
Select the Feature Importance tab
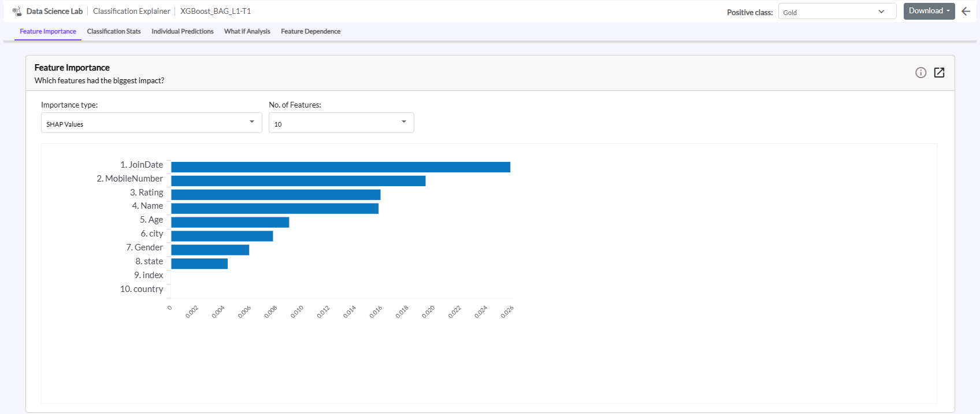pos(48,31)
